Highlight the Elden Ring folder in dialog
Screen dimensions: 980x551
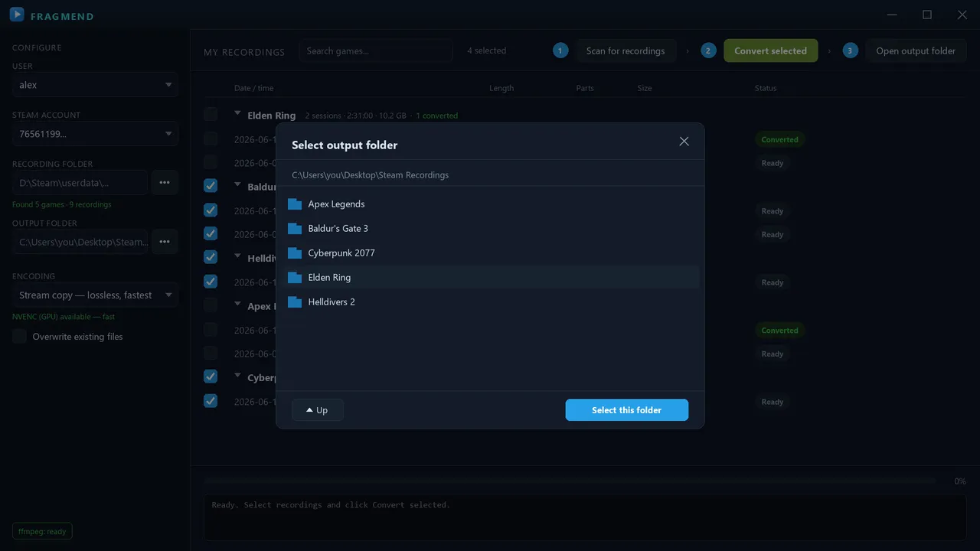click(490, 277)
